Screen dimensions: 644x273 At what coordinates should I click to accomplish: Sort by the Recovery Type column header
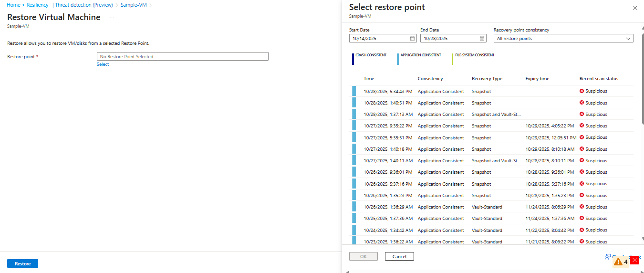click(487, 79)
